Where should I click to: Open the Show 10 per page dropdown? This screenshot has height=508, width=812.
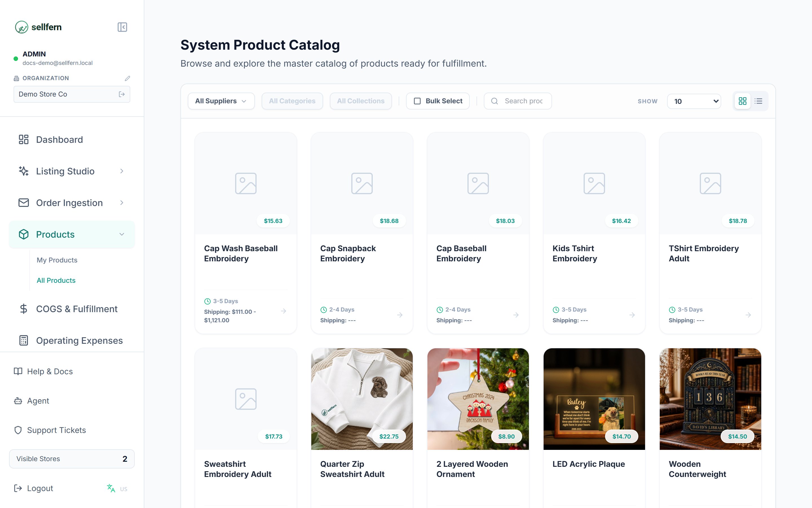pos(694,101)
